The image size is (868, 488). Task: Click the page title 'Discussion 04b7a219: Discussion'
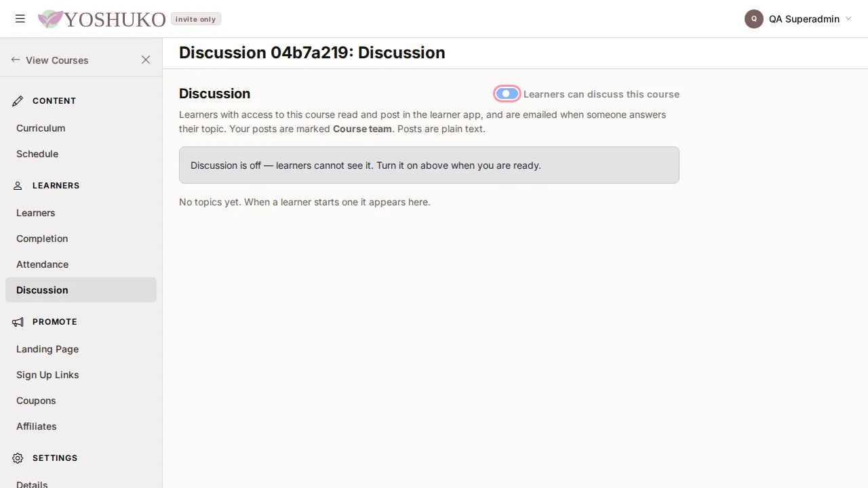(x=312, y=53)
